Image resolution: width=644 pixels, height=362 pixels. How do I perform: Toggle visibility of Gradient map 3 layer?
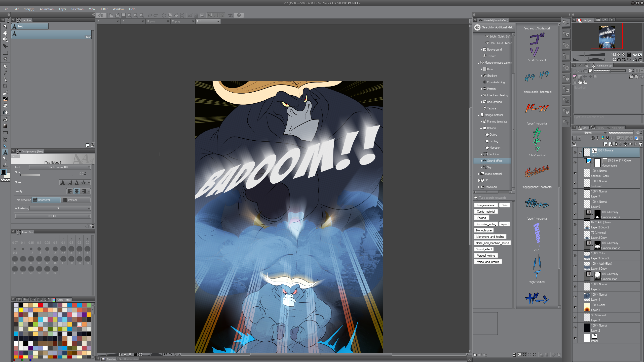click(x=575, y=214)
